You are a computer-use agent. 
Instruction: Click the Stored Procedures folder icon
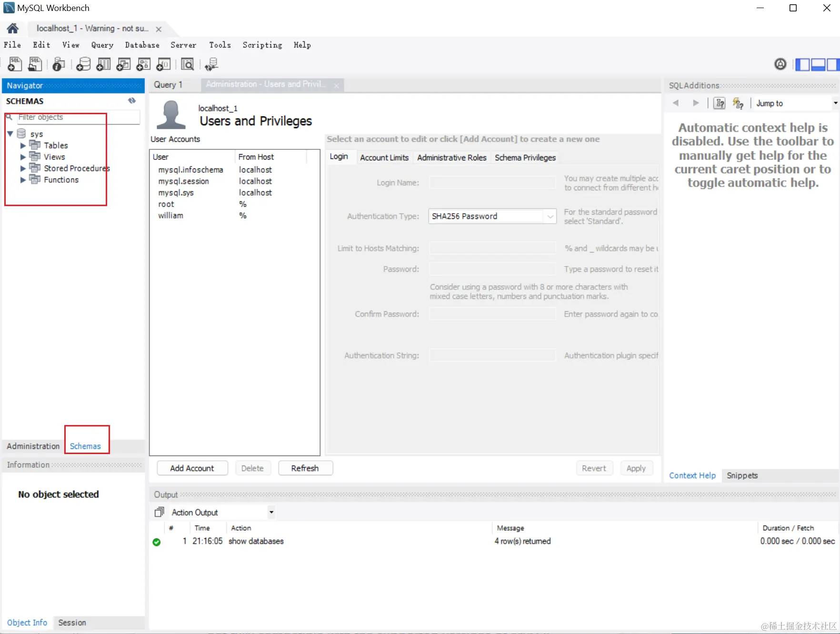point(35,168)
